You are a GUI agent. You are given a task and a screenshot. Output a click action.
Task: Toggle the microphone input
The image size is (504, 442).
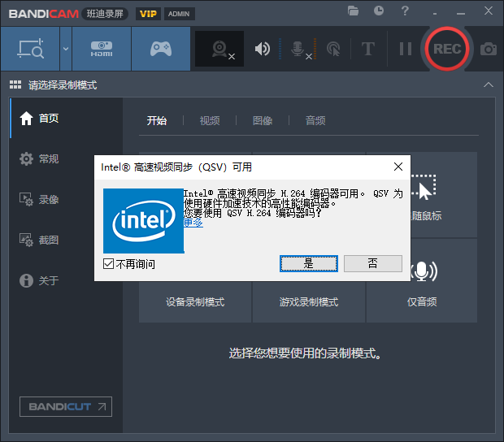point(298,49)
